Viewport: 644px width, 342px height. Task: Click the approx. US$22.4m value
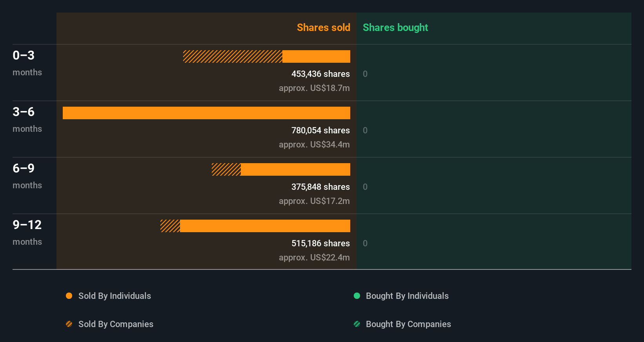[314, 258]
